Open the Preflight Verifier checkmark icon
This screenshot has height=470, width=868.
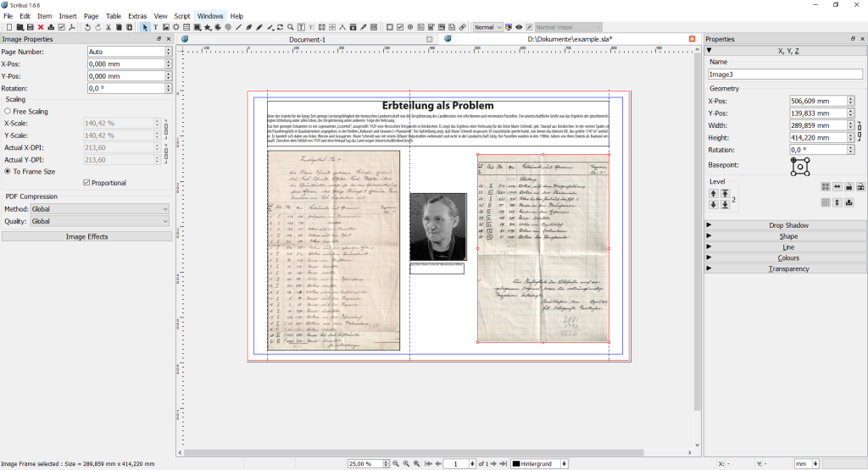tap(61, 27)
